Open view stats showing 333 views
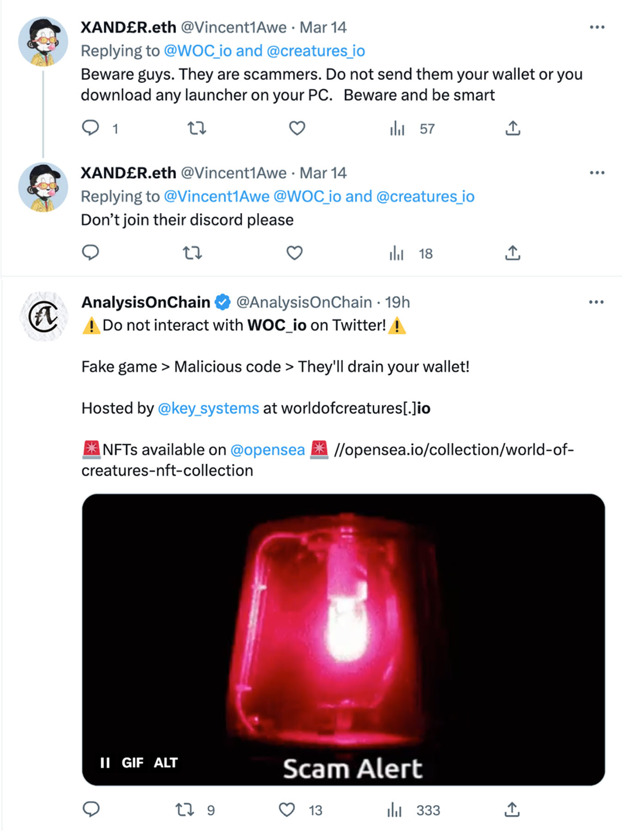The height and width of the screenshot is (840, 622). pos(395,809)
